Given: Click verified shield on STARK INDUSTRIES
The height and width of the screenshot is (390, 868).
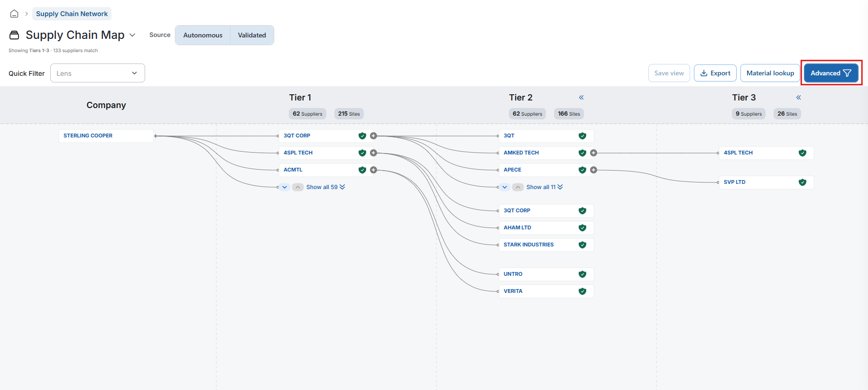Looking at the screenshot, I should point(582,245).
